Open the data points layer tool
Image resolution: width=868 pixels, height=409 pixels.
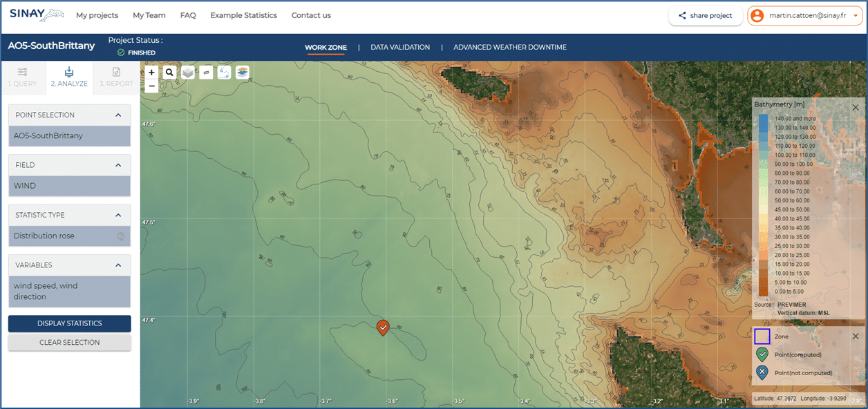point(223,72)
